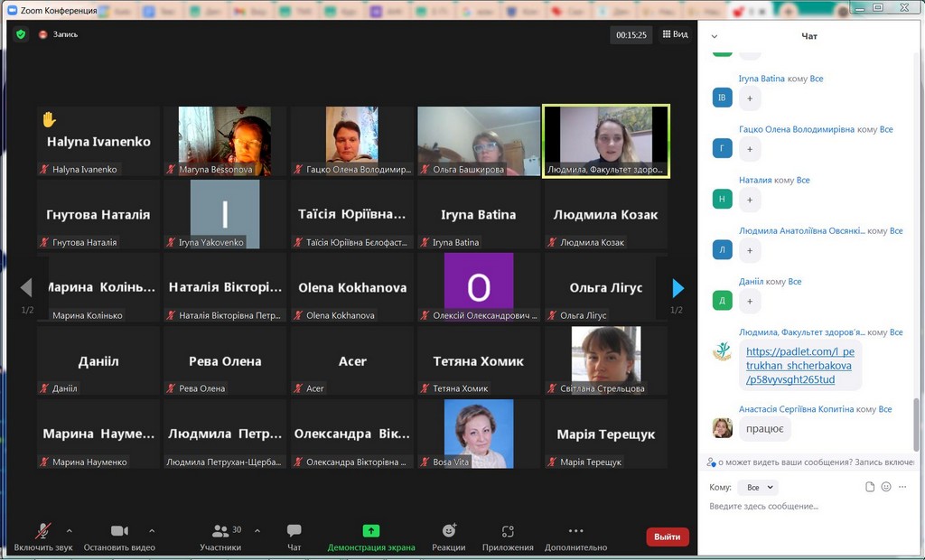Screen dimensions: 925x560
Task: Go to next page of participants
Action: tap(677, 288)
